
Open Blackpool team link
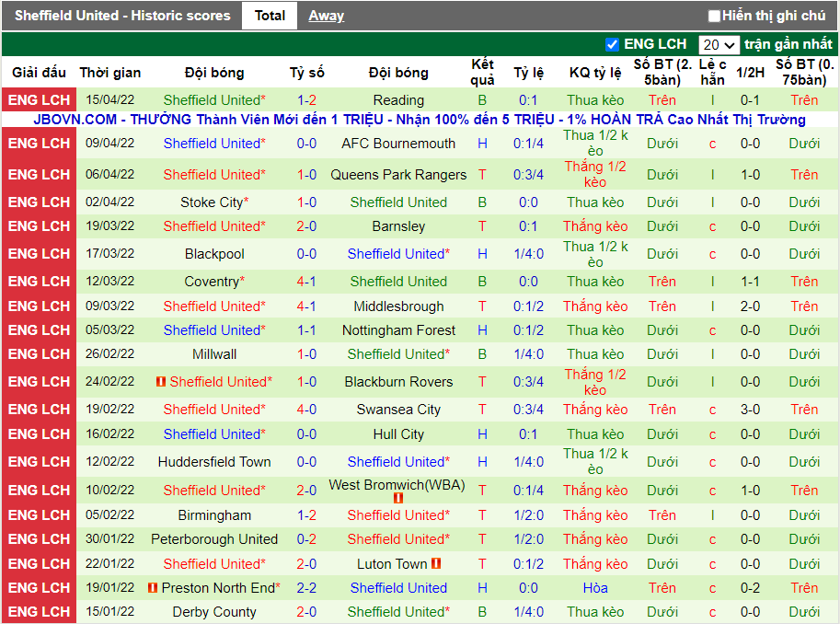click(214, 254)
